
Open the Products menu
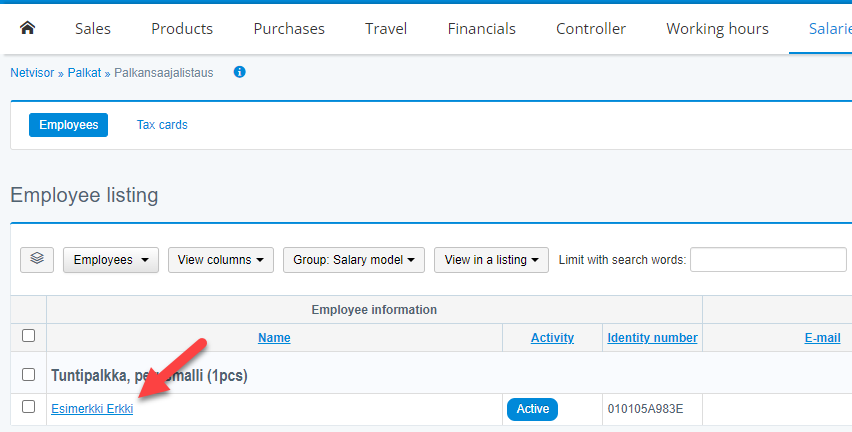pos(182,28)
